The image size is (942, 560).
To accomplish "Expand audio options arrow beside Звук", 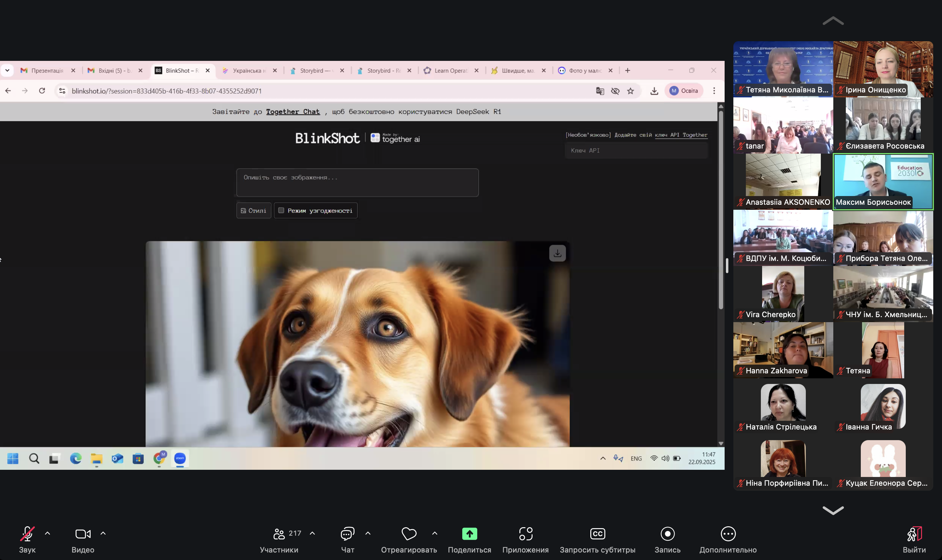I will click(x=47, y=533).
